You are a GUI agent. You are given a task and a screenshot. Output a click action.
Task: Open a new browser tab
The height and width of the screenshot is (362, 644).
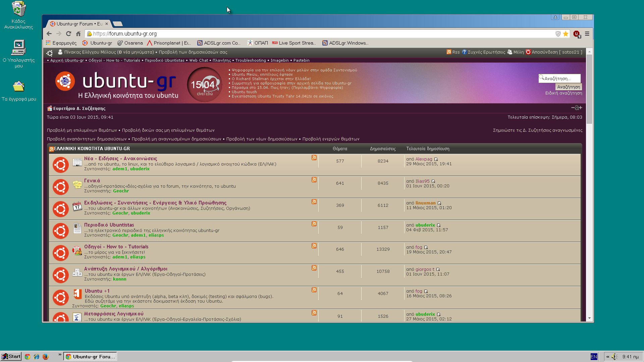118,24
